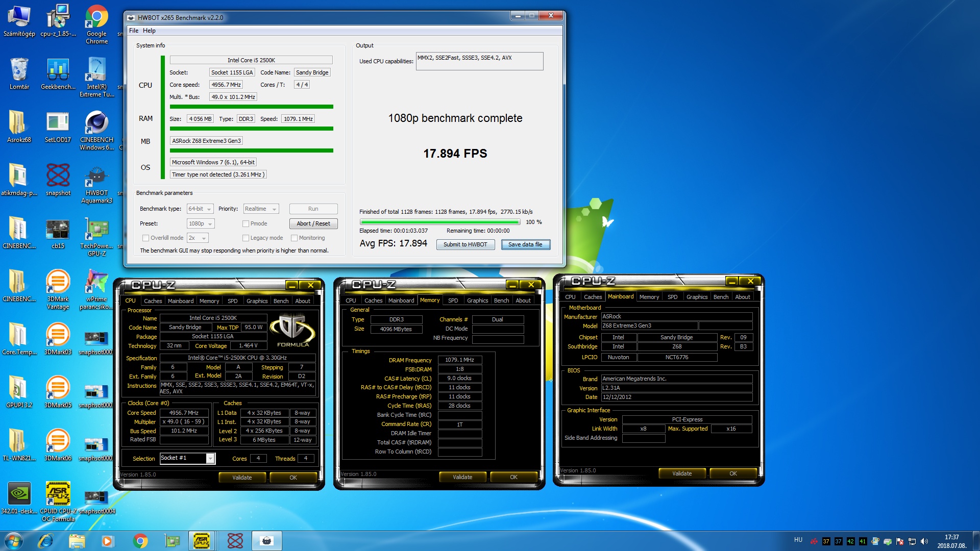Open Bench tab in left CPU-Z window
The width and height of the screenshot is (980, 551).
pos(281,301)
